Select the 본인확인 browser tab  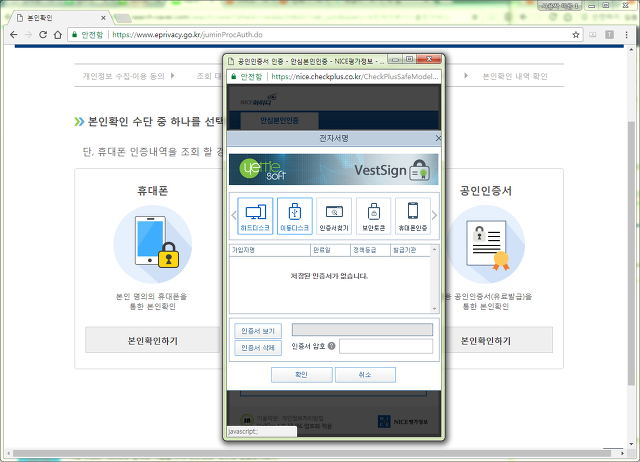tap(61, 18)
